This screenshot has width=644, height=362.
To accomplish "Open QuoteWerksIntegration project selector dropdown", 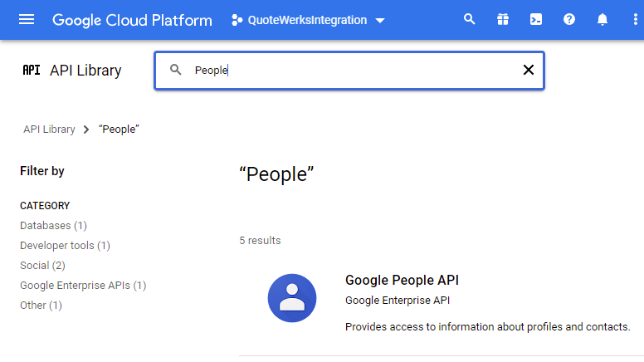I will tap(309, 20).
